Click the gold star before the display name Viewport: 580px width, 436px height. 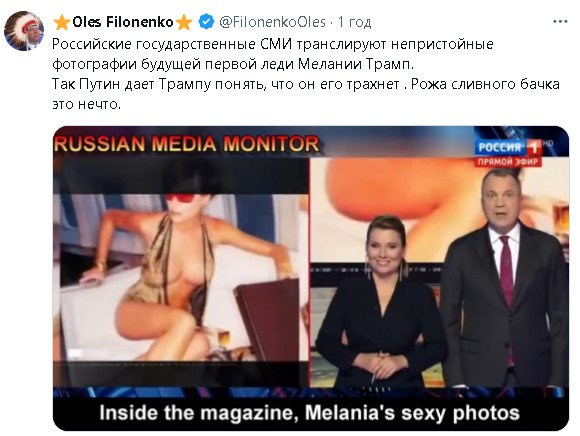point(62,22)
